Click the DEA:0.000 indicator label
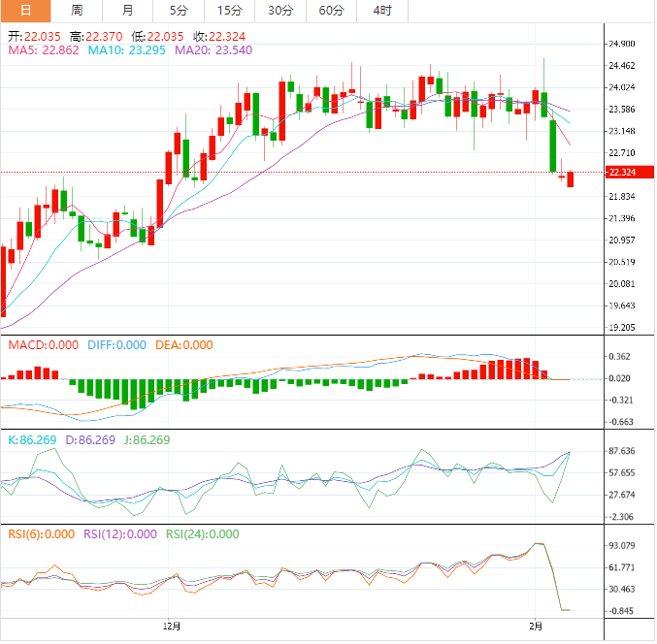The width and height of the screenshot is (657, 644). (184, 345)
